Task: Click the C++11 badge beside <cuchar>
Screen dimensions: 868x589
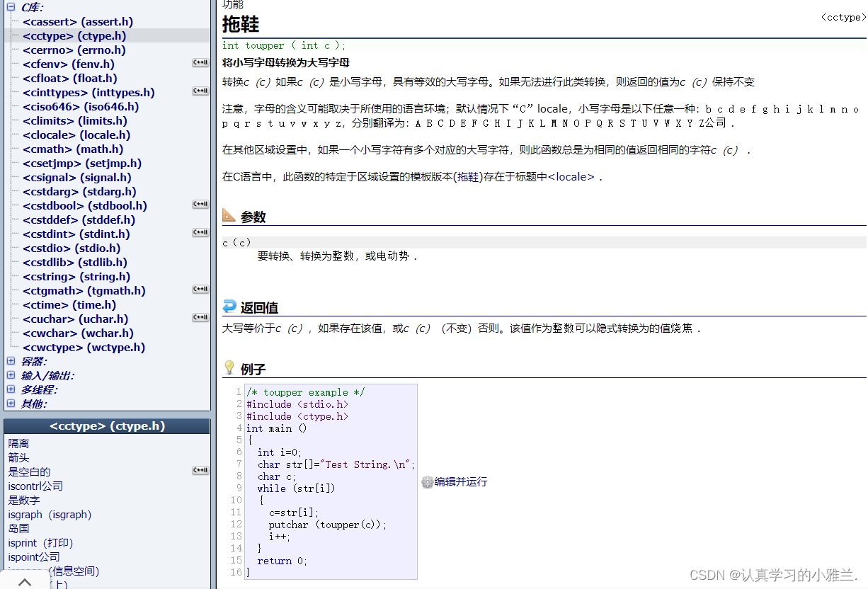Action: coord(200,318)
